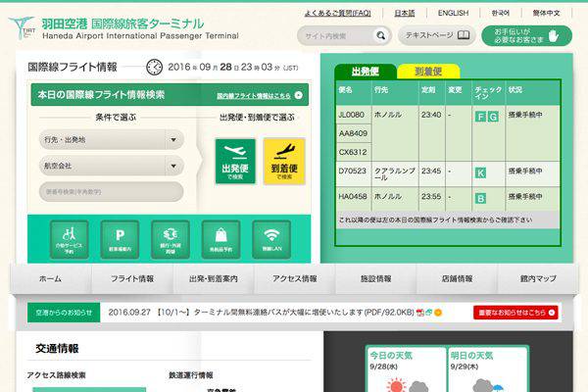Click the サイト内検索 site search field
This screenshot has height=392, width=588.
click(337, 35)
